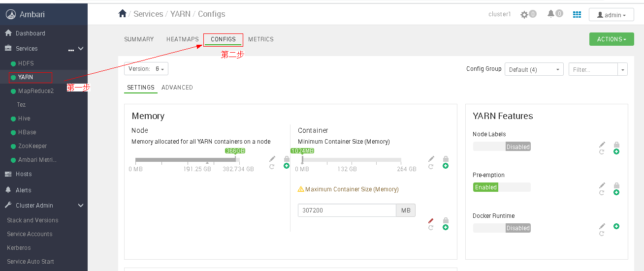Collapse the Cluster Admin sidebar section

pos(81,206)
